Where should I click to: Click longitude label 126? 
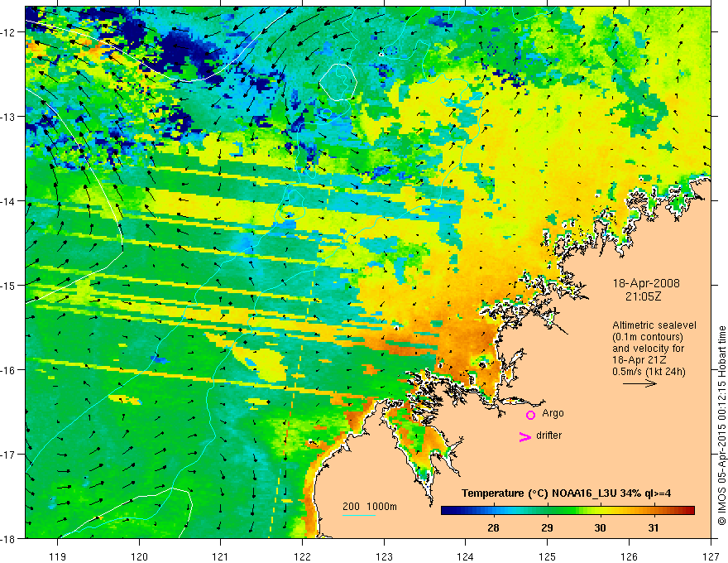pyautogui.click(x=629, y=556)
